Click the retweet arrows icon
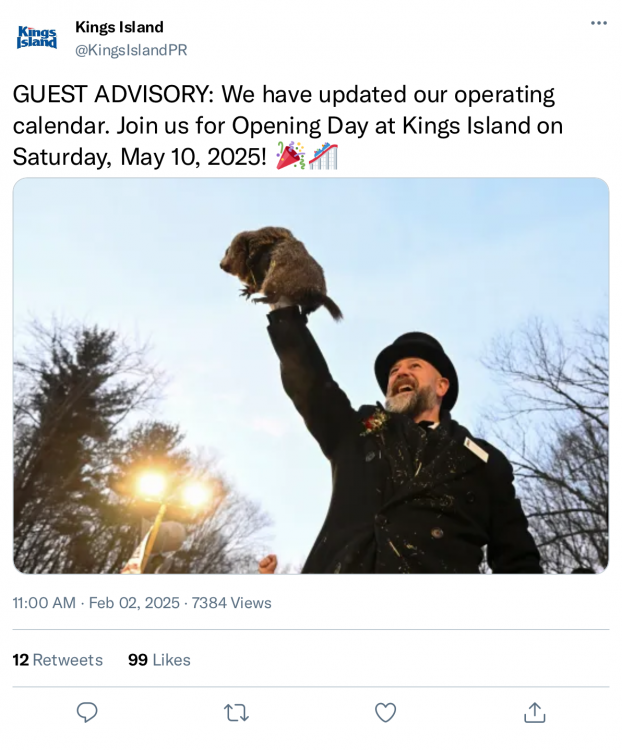 pyautogui.click(x=236, y=712)
